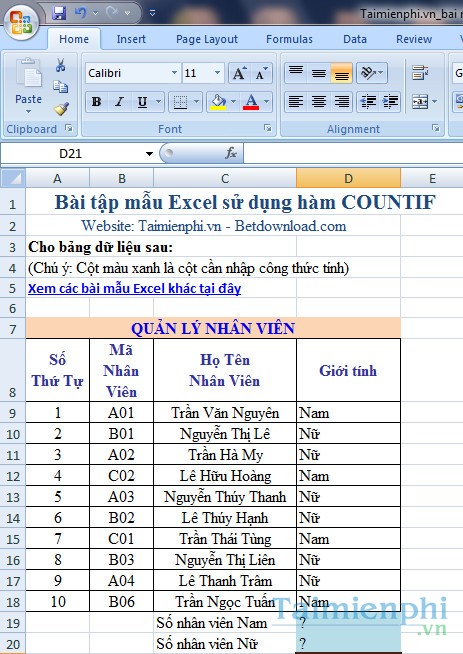Click the Name Box showing D21

pos(71,154)
